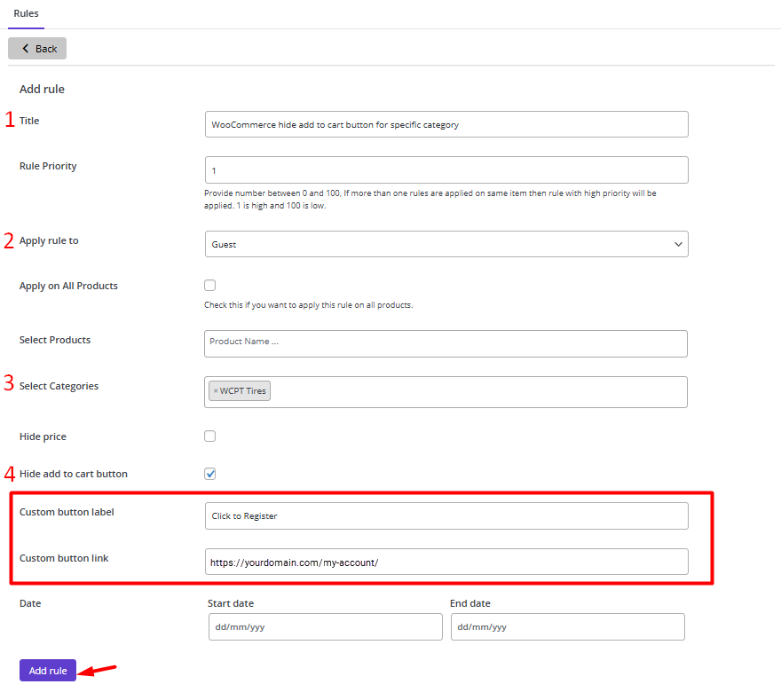
Task: Click the WCPT Tires category chip
Action: pos(241,391)
